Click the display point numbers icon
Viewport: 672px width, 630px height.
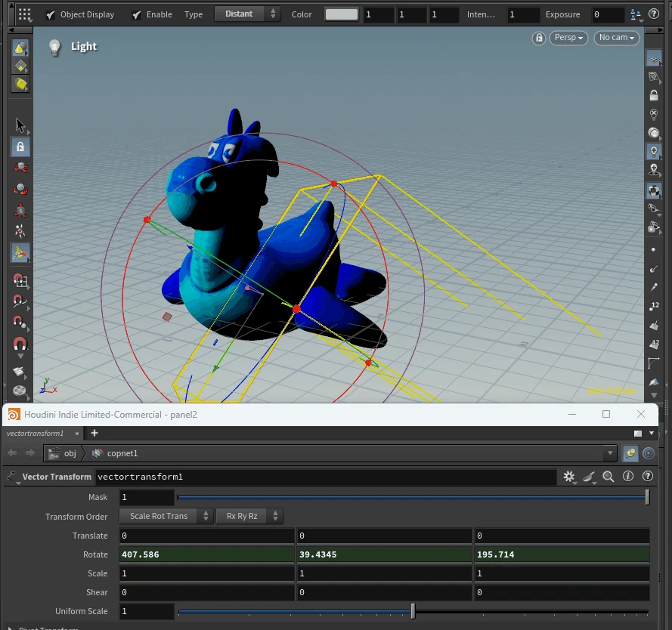tap(654, 306)
